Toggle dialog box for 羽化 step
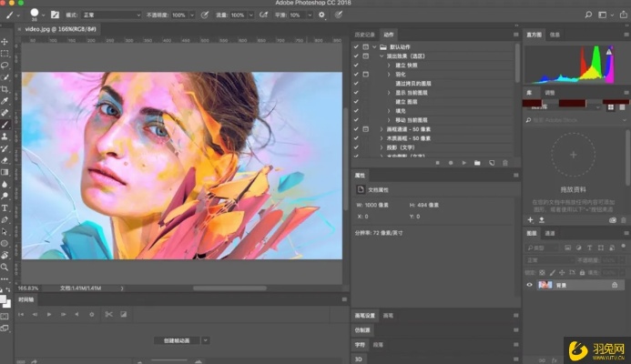 tap(365, 75)
